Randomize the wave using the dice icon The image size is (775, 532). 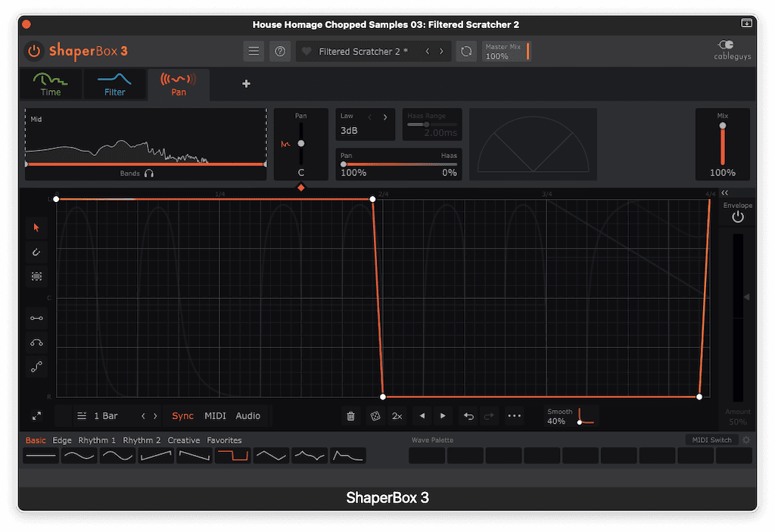(x=374, y=415)
